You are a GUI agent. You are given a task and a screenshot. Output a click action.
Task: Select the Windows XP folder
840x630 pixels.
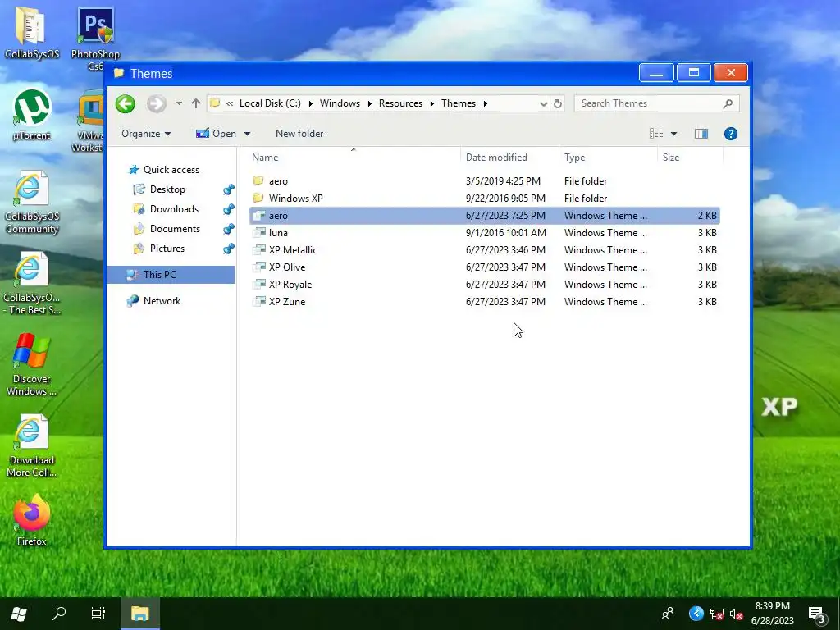click(485, 199)
